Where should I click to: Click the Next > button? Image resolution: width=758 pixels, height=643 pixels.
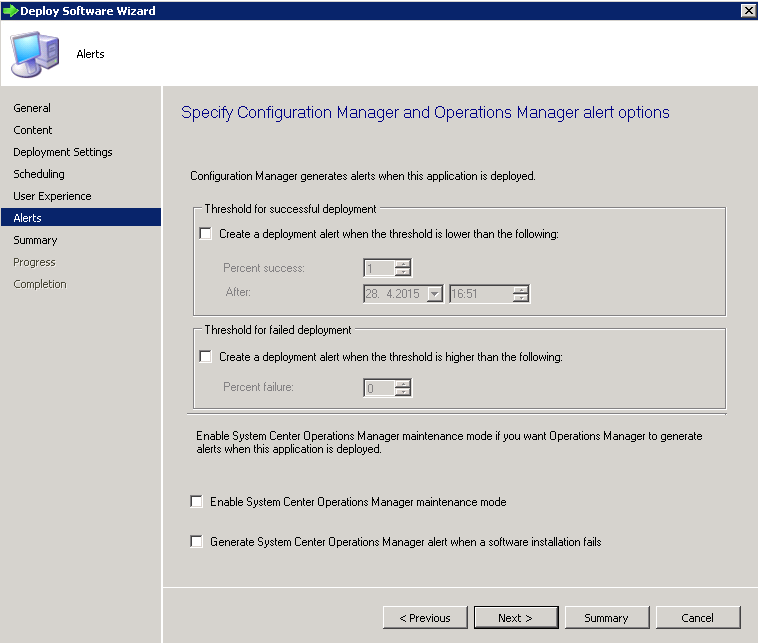pos(516,618)
